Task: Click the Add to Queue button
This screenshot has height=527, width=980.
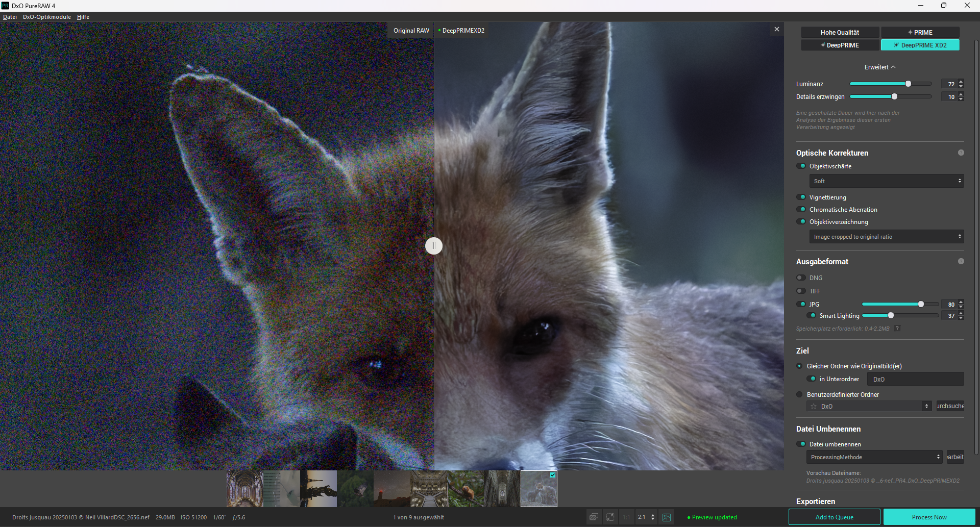Action: point(834,517)
